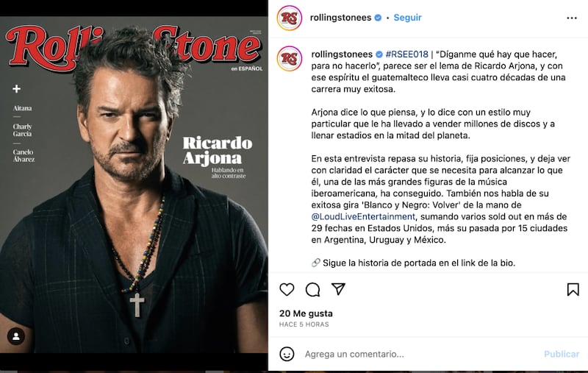This screenshot has height=373, width=588.
Task: Like the post with the heart icon
Action: pos(287,290)
